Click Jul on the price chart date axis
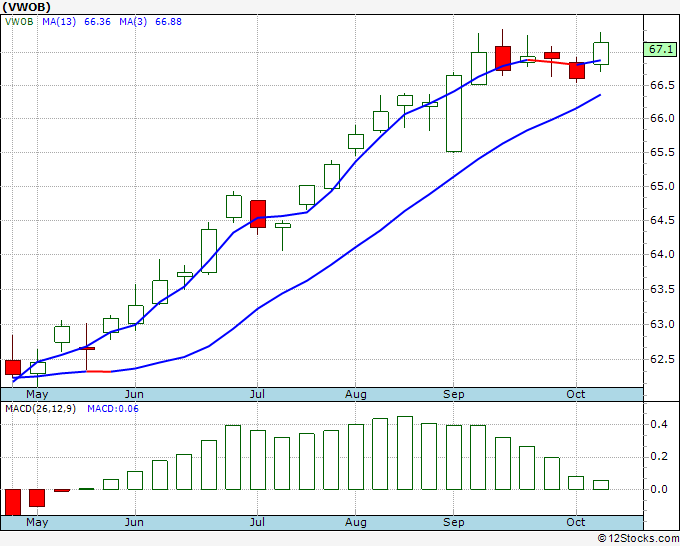This screenshot has height=546, width=680. pyautogui.click(x=257, y=394)
